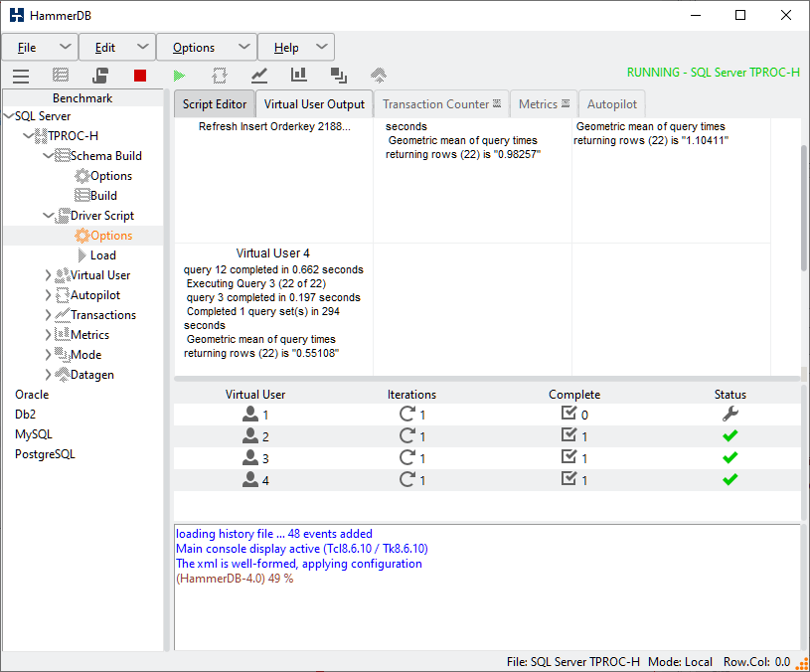Click the transaction counter line chart icon
This screenshot has height=672, width=810.
pos(259,76)
